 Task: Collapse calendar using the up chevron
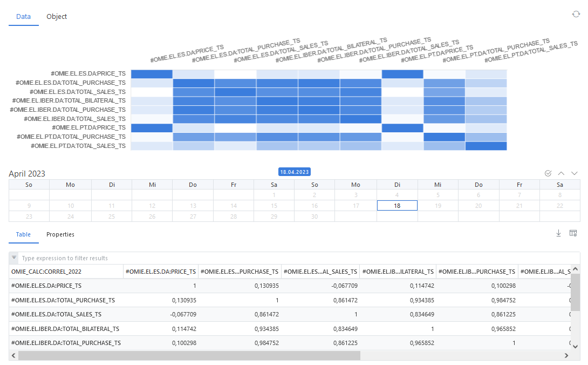pos(561,173)
